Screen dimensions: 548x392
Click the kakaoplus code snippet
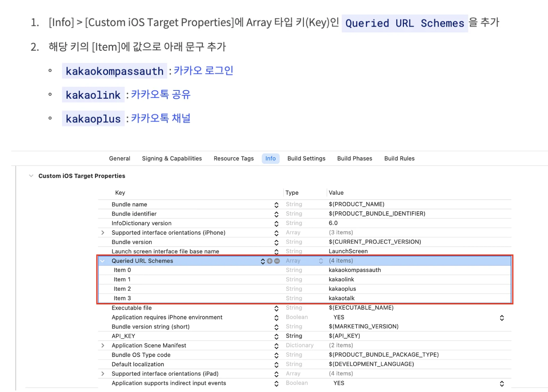(93, 119)
